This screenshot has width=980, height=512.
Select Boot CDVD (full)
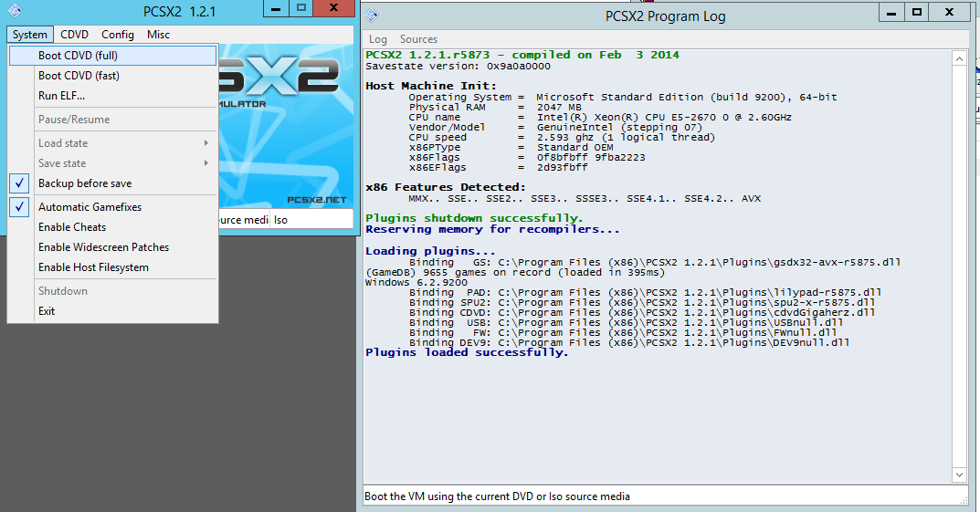[112, 56]
